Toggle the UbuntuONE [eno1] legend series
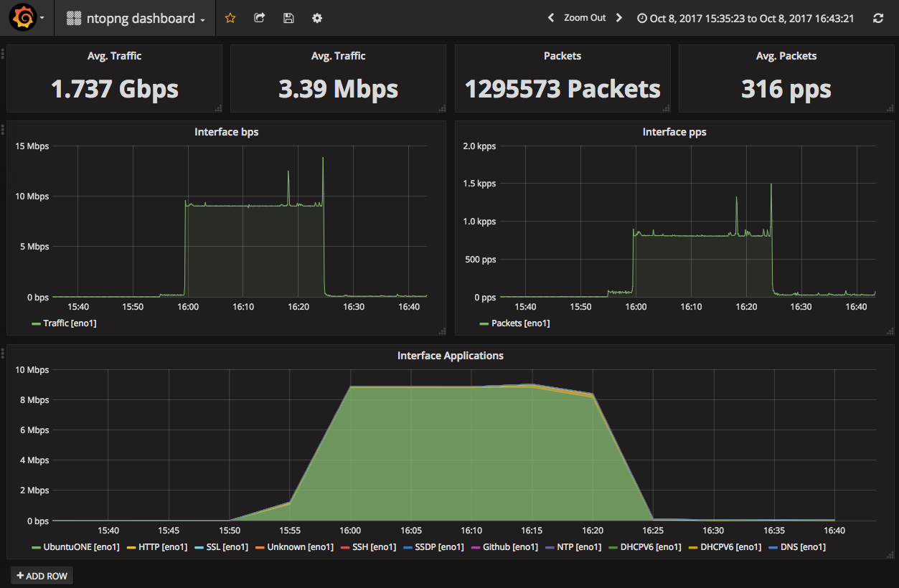 (x=81, y=547)
